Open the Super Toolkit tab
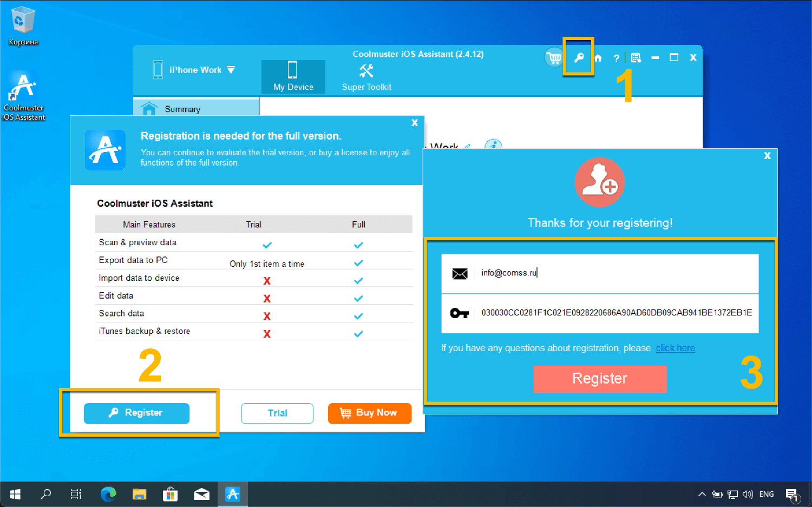 point(366,77)
